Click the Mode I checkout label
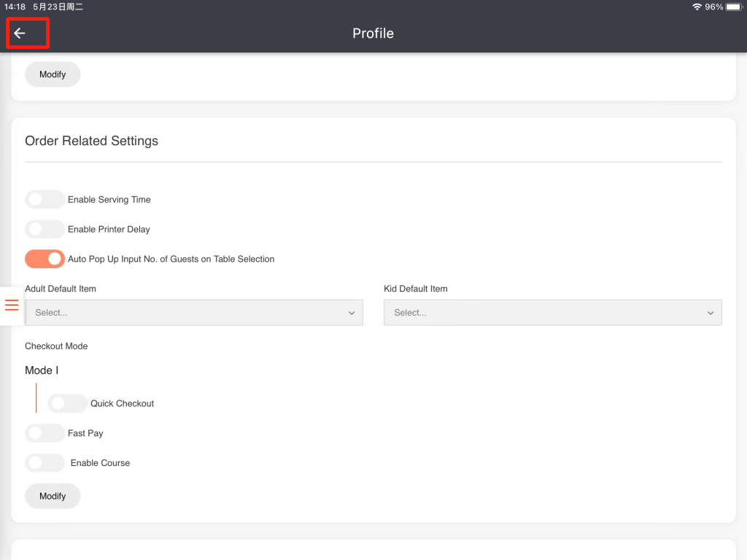This screenshot has width=747, height=560. [x=42, y=370]
